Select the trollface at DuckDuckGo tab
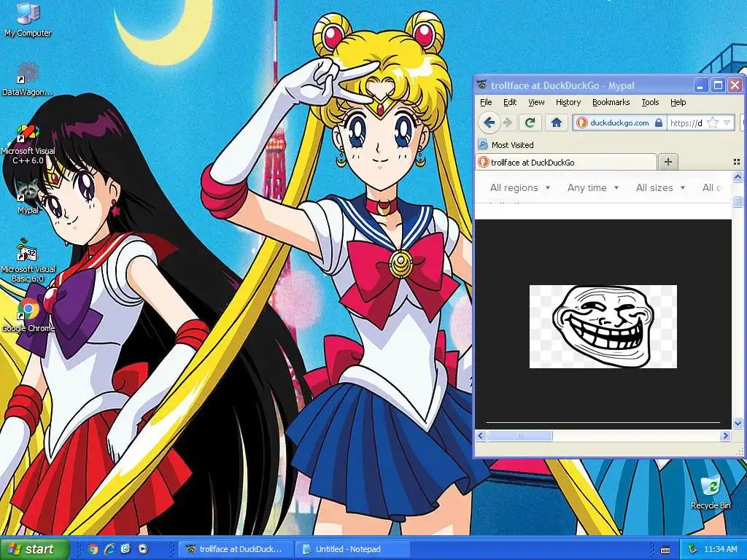Screen dimensions: 747x560 click(566, 162)
